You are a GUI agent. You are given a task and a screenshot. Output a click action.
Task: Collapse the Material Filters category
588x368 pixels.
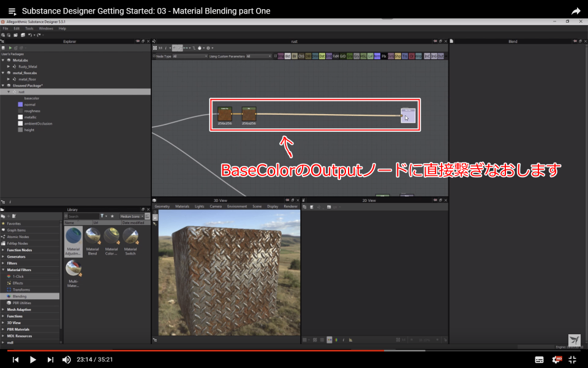pyautogui.click(x=3, y=270)
